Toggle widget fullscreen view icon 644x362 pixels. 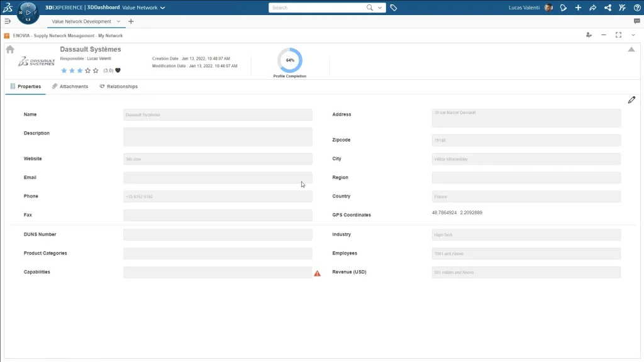[618, 35]
